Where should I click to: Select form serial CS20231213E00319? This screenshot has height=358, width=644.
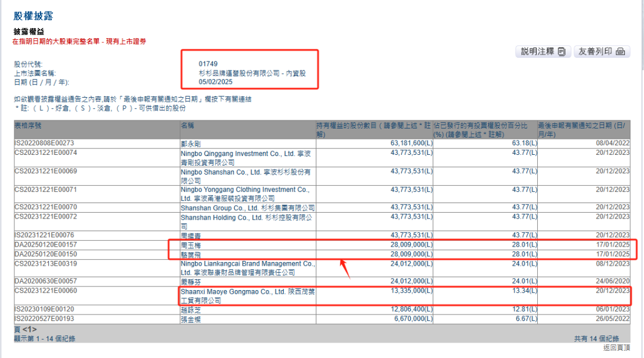click(45, 264)
